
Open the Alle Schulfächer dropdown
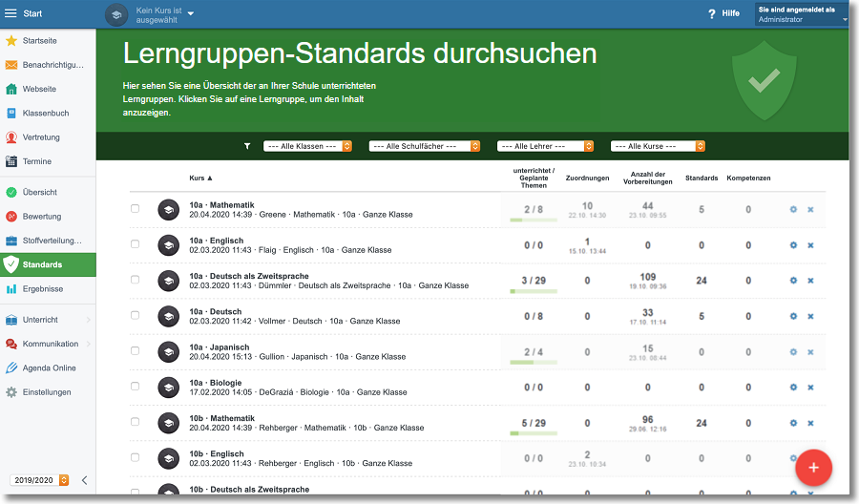(425, 146)
